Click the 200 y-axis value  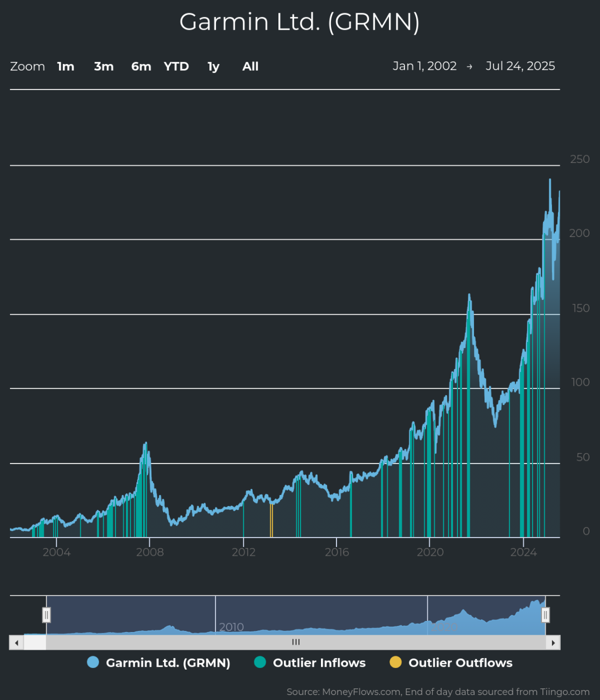point(580,233)
